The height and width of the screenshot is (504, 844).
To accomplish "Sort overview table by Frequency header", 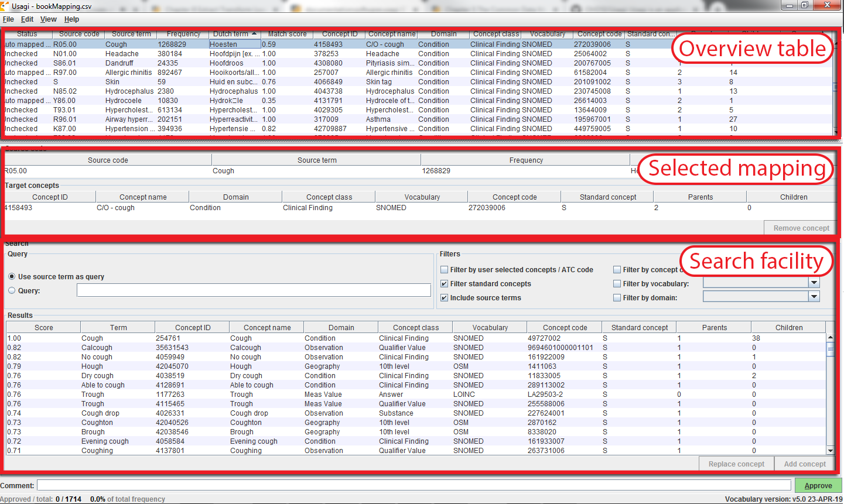I will tap(183, 34).
